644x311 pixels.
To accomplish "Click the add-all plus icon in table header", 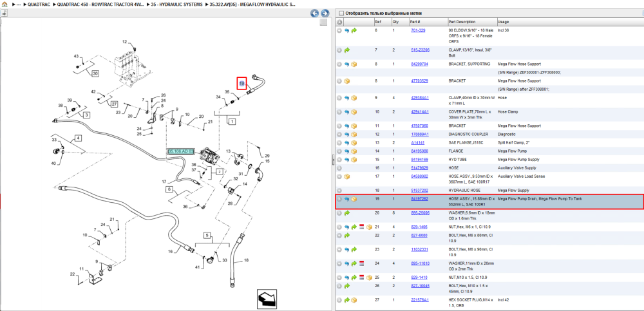I will coord(339,22).
